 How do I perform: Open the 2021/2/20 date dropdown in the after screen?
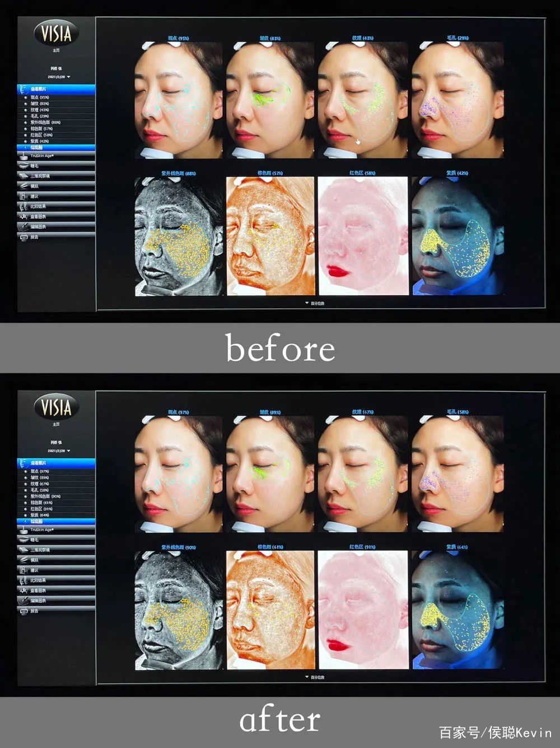click(x=59, y=450)
